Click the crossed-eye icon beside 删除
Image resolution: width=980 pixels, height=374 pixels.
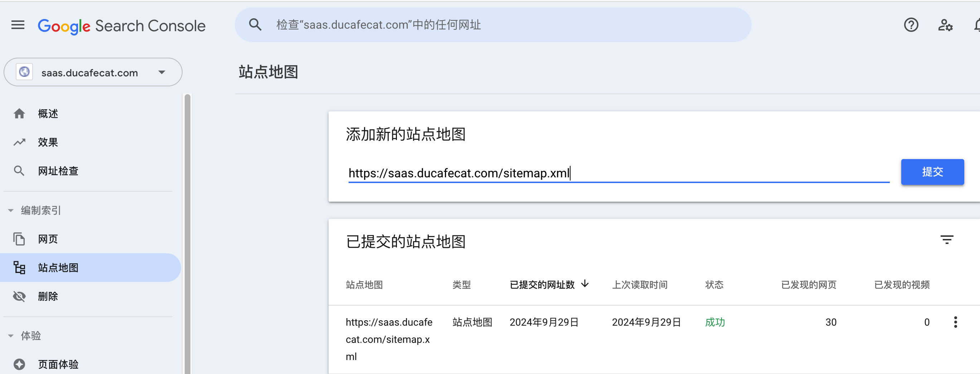pyautogui.click(x=19, y=296)
